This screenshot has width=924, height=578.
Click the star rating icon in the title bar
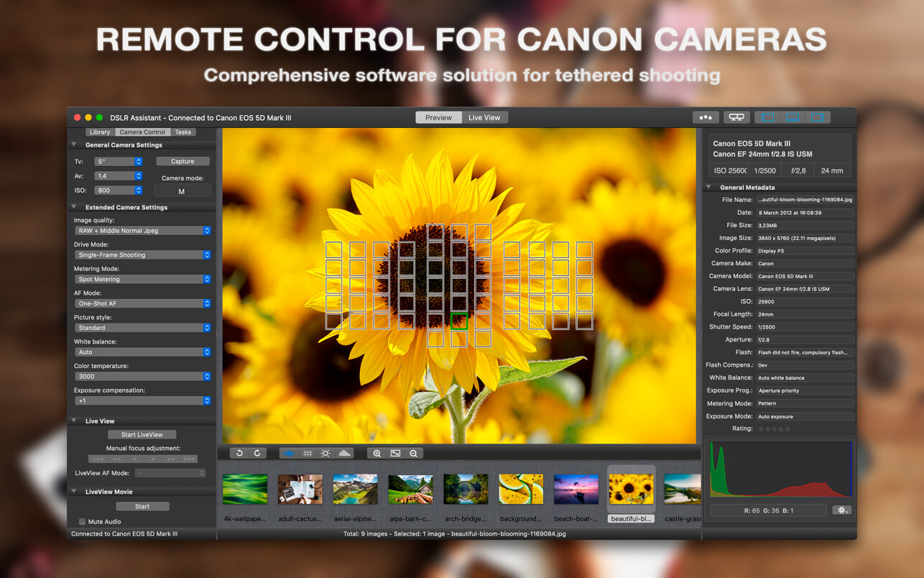[x=706, y=116]
